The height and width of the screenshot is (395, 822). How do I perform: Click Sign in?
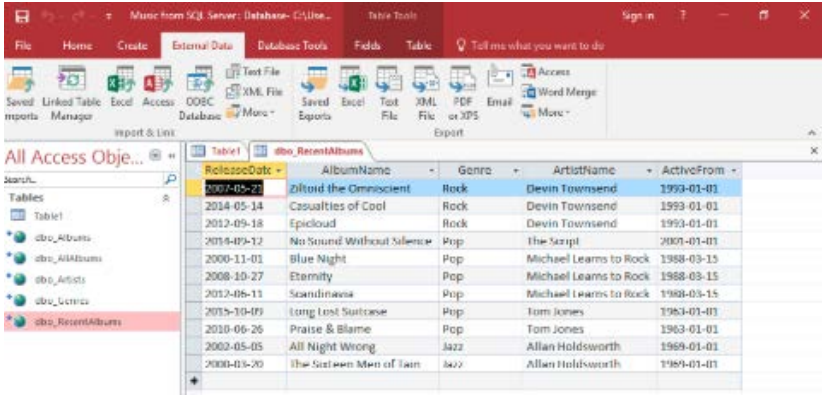[x=638, y=16]
